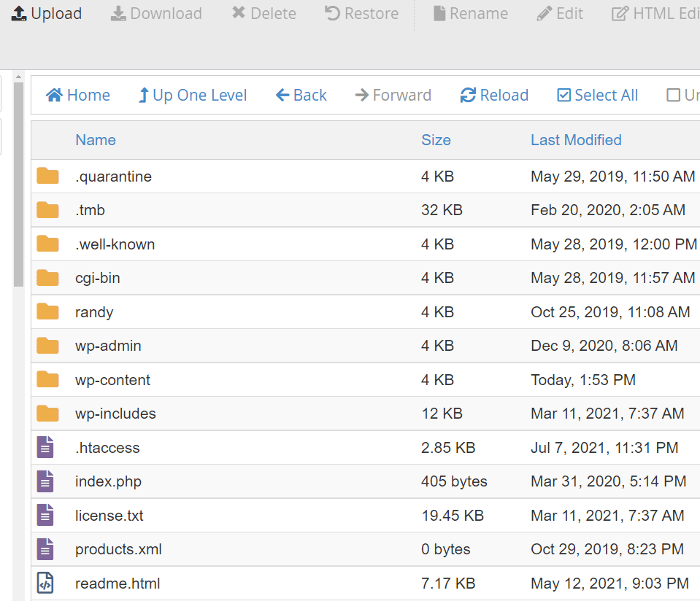
Task: Click the Delete (X) icon
Action: coord(237,12)
